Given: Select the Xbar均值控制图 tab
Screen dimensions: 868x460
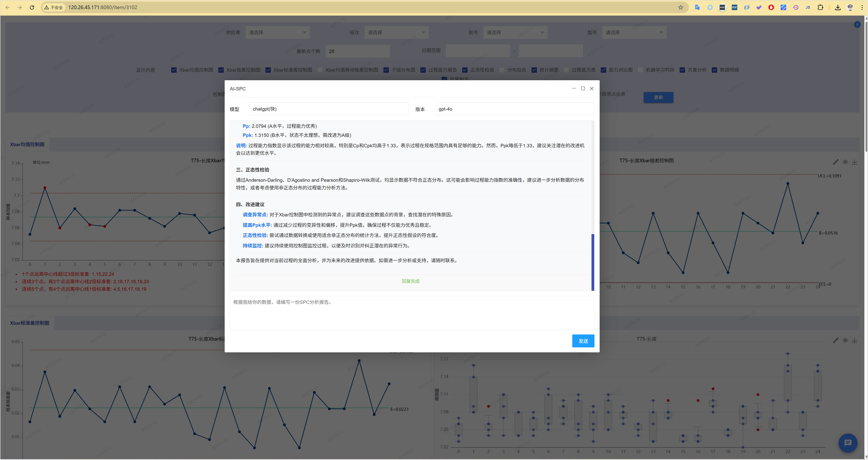Looking at the screenshot, I should [27, 144].
